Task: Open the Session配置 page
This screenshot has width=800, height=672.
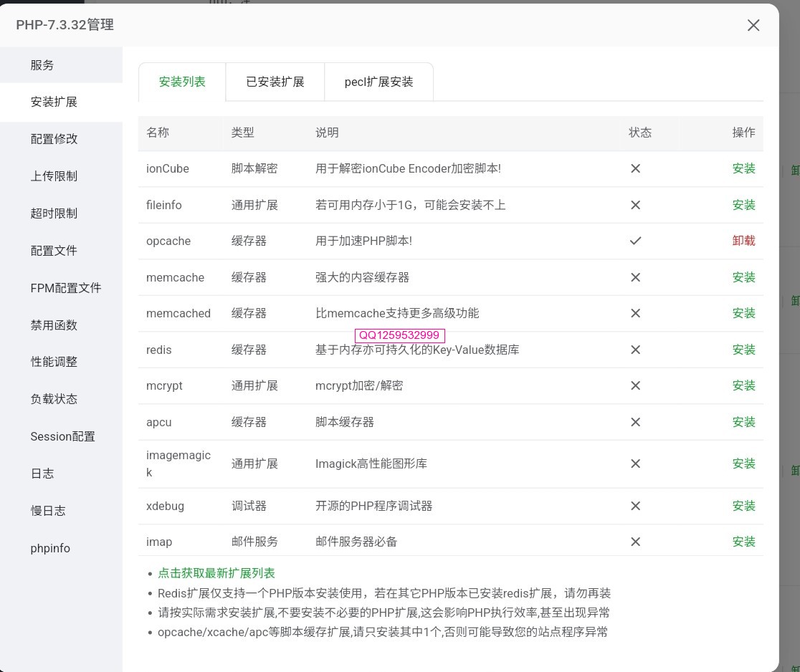Action: point(62,436)
